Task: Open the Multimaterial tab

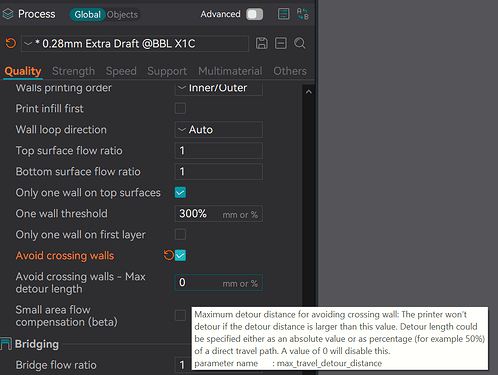Action: coord(230,71)
